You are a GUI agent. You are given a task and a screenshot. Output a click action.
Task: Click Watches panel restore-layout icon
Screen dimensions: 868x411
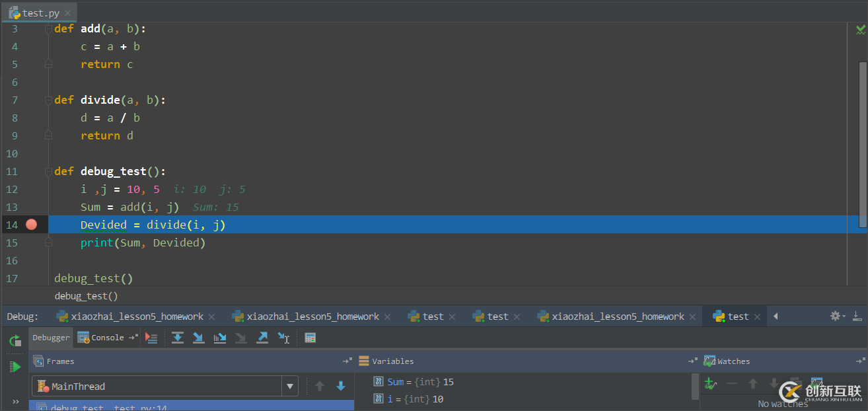click(x=860, y=361)
